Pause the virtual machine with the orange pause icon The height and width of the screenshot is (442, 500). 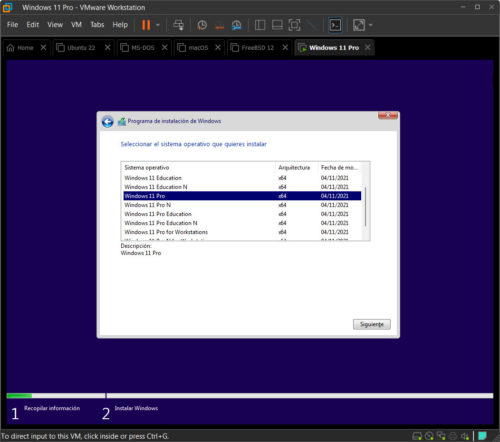coord(146,25)
